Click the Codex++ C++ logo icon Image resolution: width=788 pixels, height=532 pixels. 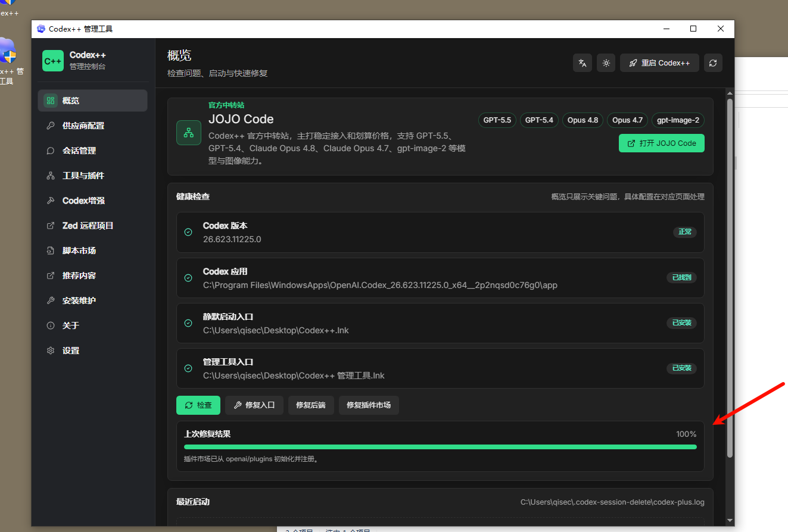tap(53, 61)
